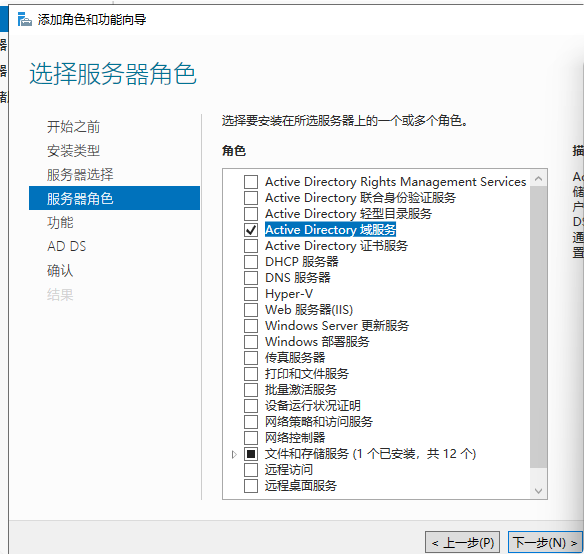Click the roles list scrollbar thumb

538,327
